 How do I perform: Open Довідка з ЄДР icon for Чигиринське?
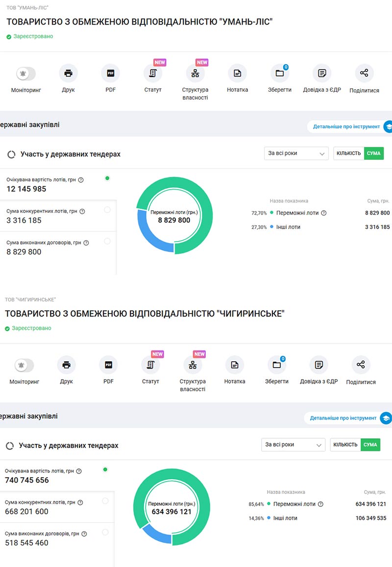pyautogui.click(x=319, y=365)
